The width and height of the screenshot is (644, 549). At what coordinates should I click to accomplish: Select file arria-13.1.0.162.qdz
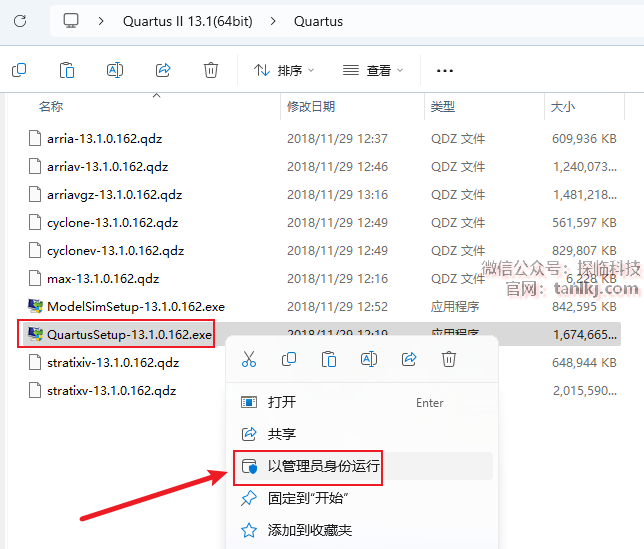pos(104,139)
